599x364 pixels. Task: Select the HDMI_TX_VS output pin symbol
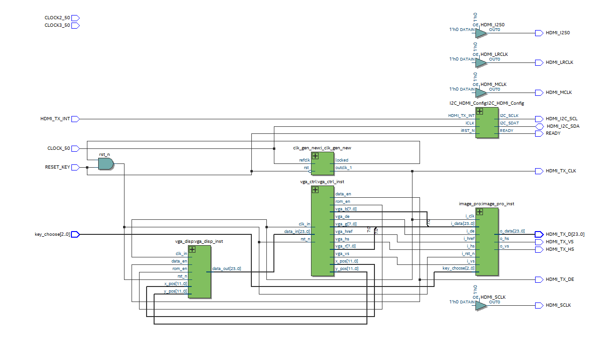539,242
